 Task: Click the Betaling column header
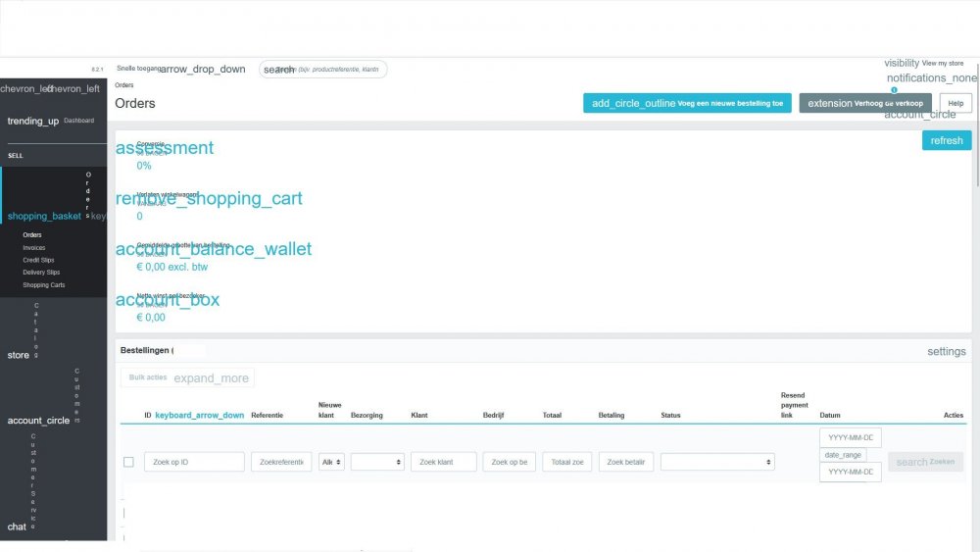[x=612, y=415]
